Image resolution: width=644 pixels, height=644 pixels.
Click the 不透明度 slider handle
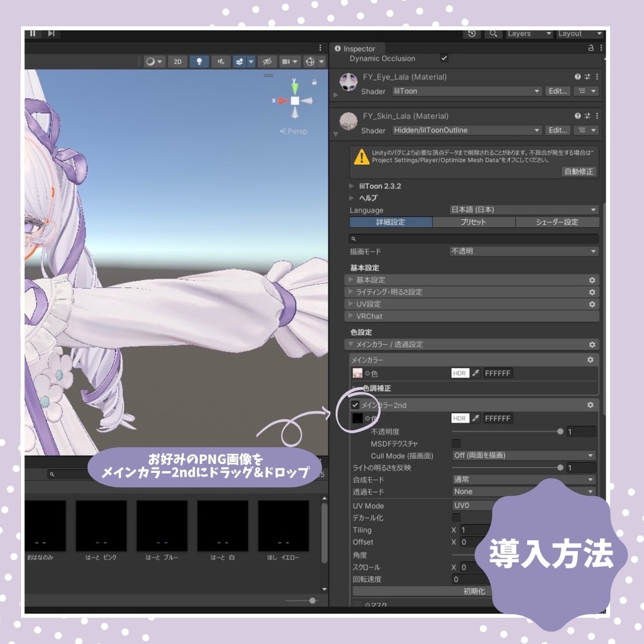point(560,431)
